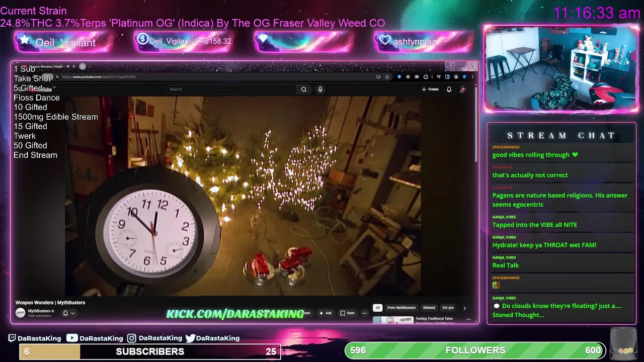Screen dimensions: 644x362
Task: Open more actions ellipsis beside Save
Action: pyautogui.click(x=364, y=313)
